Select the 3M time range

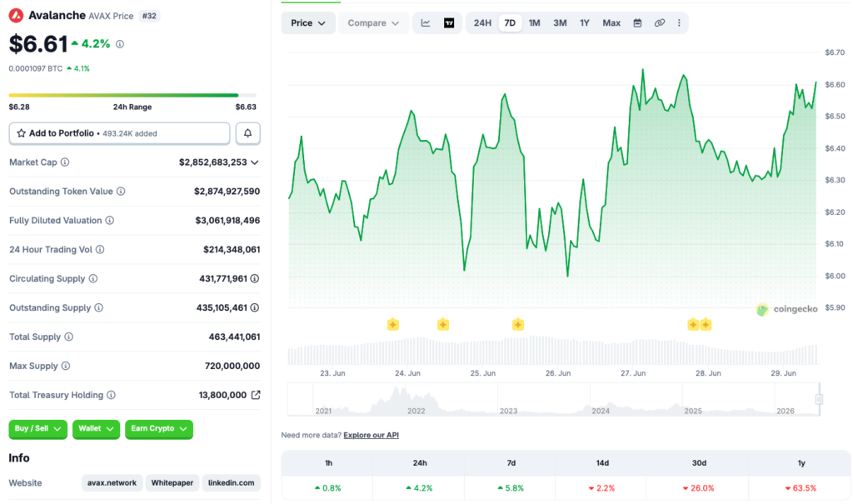coord(560,22)
